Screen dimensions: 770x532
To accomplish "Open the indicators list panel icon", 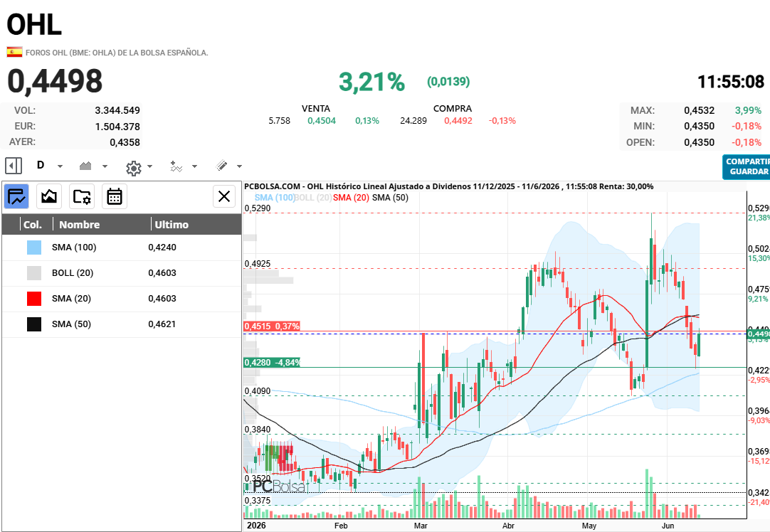I will pos(16,197).
